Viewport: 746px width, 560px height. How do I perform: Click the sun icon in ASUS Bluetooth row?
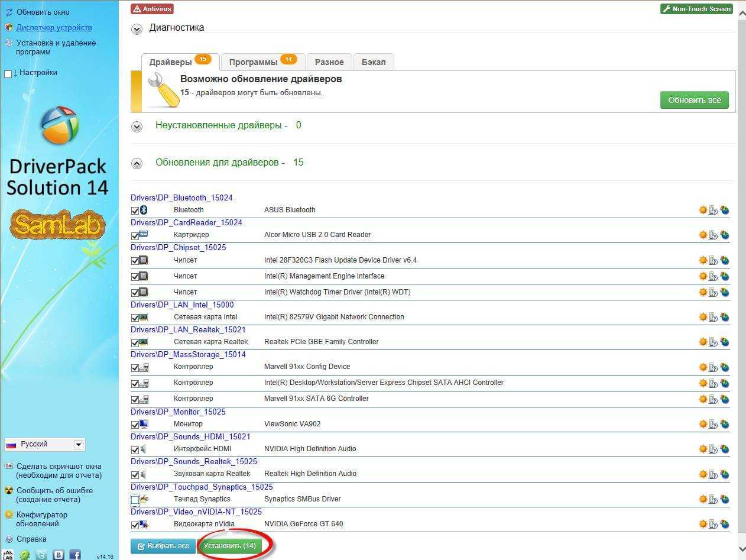pos(703,210)
